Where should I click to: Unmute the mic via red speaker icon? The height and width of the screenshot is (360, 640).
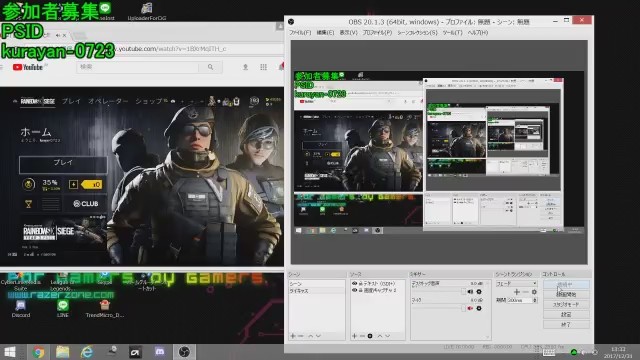(470, 309)
